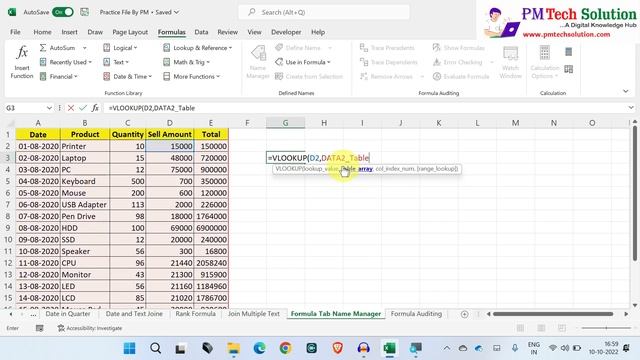Open the Page Layout tab

pyautogui.click(x=130, y=32)
